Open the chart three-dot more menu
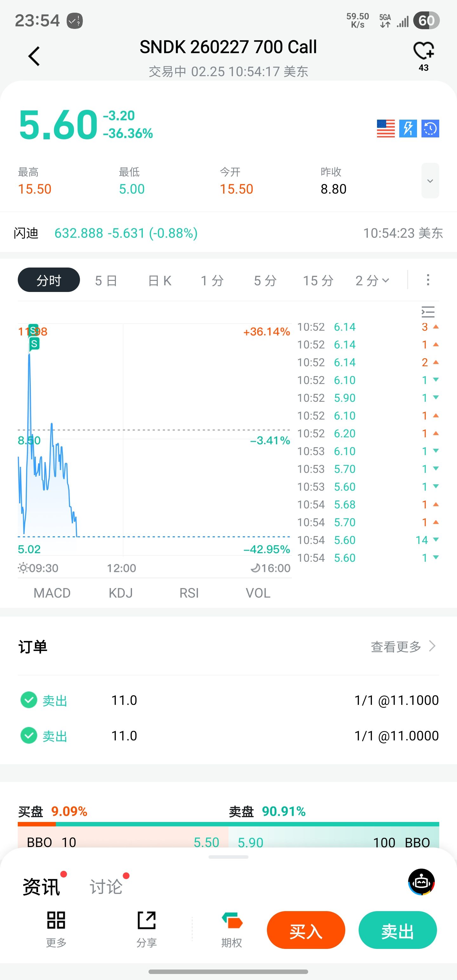 (428, 280)
